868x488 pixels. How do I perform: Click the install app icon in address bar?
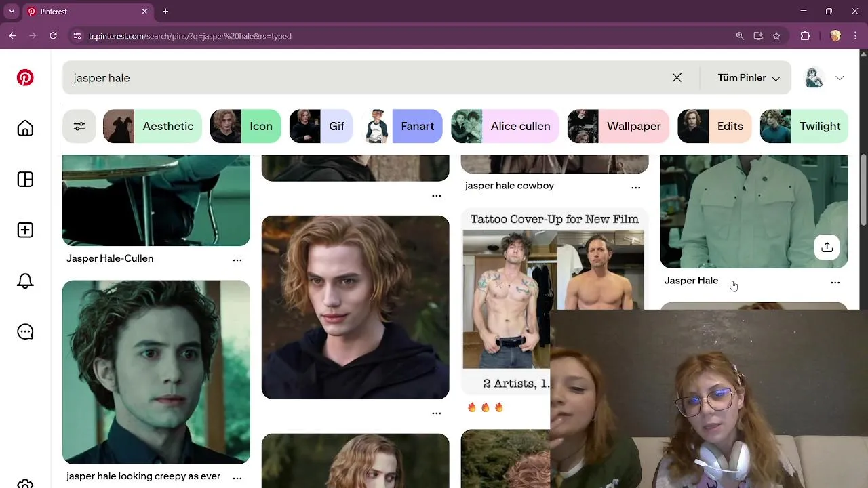758,36
